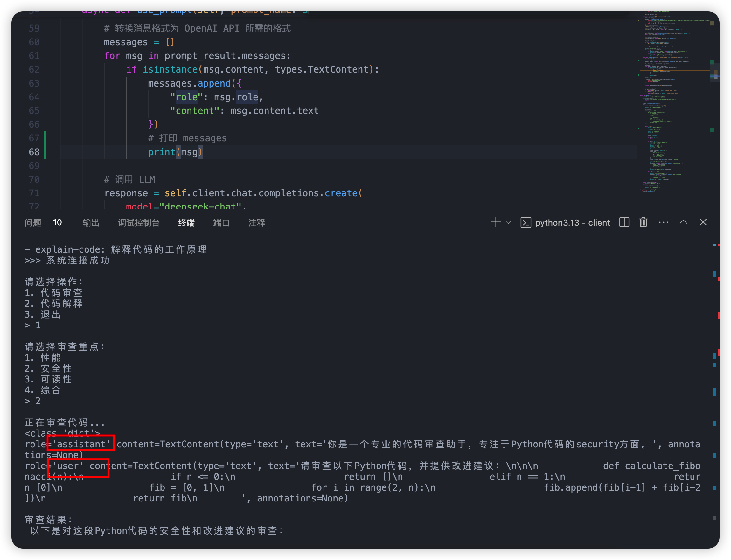The height and width of the screenshot is (560, 731).
Task: Open the launch profile dropdown chevron
Action: click(x=508, y=223)
